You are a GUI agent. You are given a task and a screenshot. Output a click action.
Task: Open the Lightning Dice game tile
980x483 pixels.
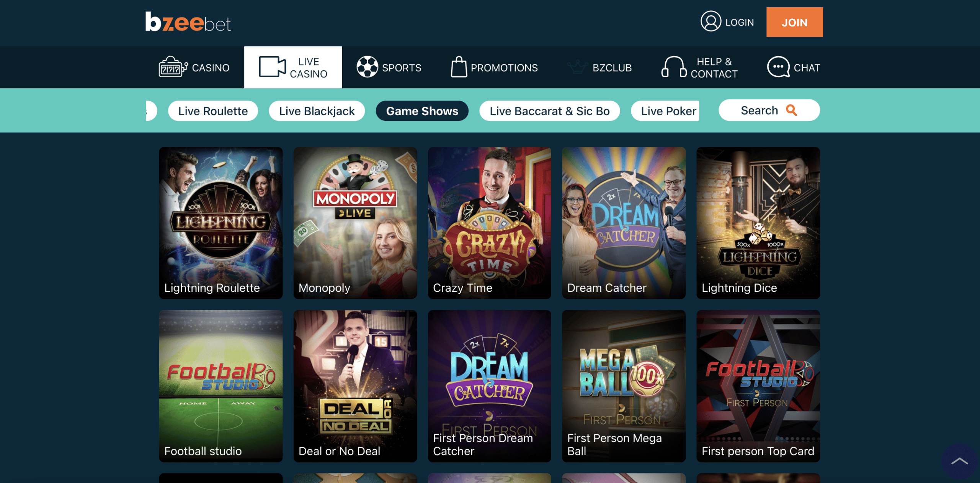coord(758,223)
